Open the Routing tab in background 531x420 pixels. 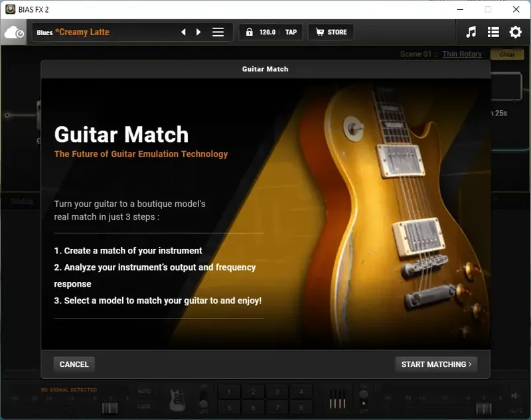22,201
